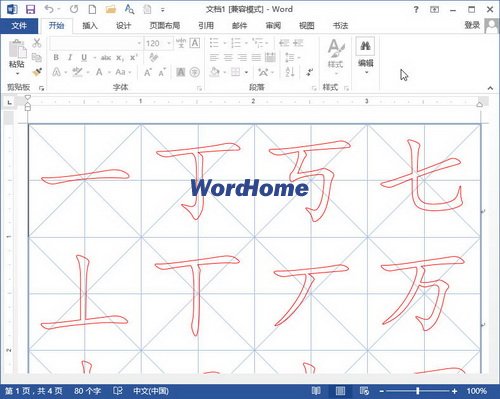Click the zoom in plus button
Screen dimensions: 500x399
(x=454, y=391)
